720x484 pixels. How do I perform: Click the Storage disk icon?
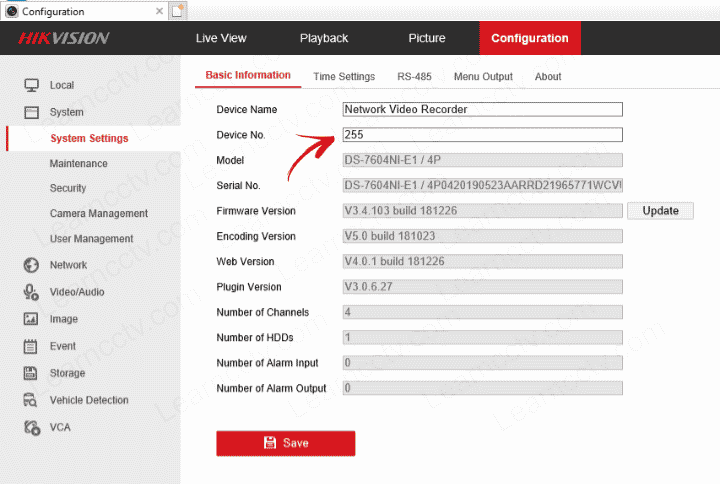click(31, 373)
